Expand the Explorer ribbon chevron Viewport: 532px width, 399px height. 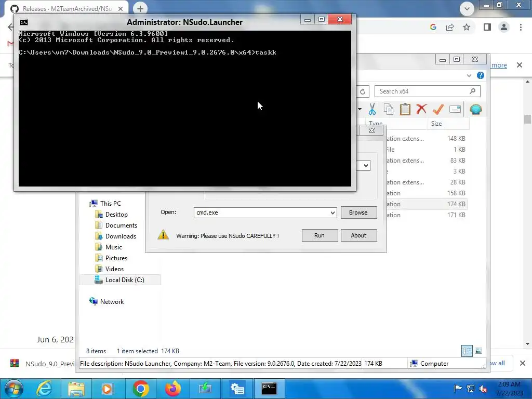pos(469,75)
